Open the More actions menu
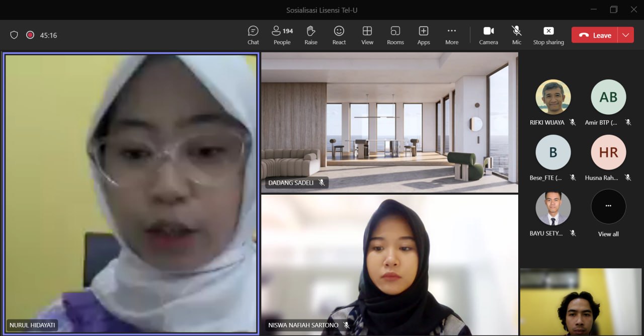This screenshot has height=336, width=644. (452, 35)
